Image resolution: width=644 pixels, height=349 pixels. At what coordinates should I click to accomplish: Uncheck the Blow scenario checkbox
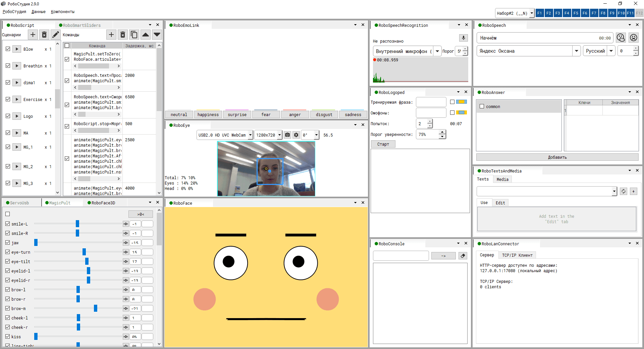(8, 49)
